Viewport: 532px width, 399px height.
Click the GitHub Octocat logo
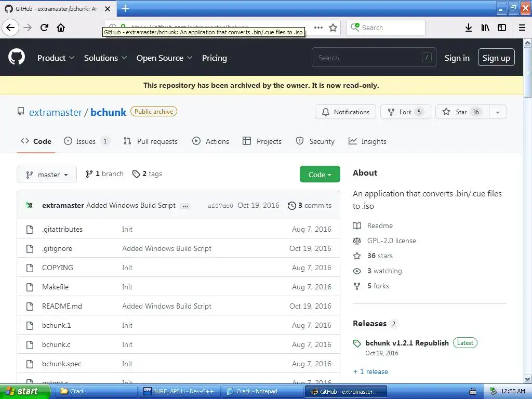point(17,57)
